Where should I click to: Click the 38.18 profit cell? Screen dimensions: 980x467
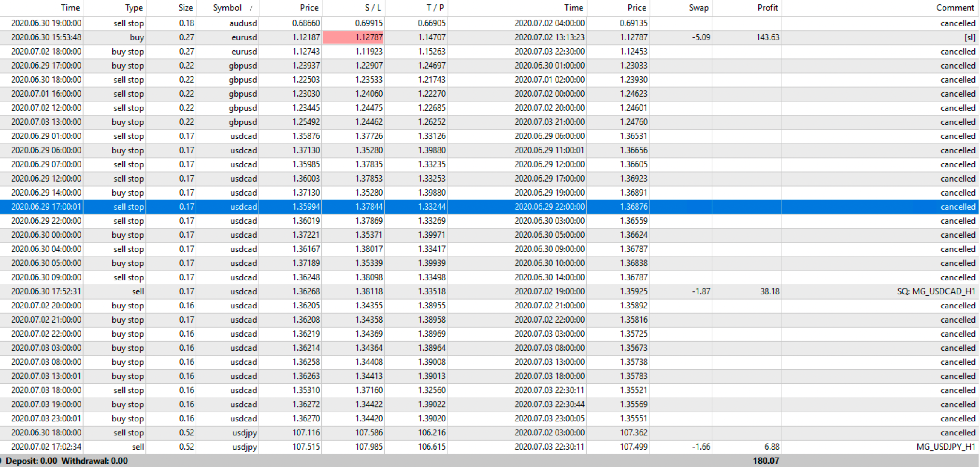point(770,291)
